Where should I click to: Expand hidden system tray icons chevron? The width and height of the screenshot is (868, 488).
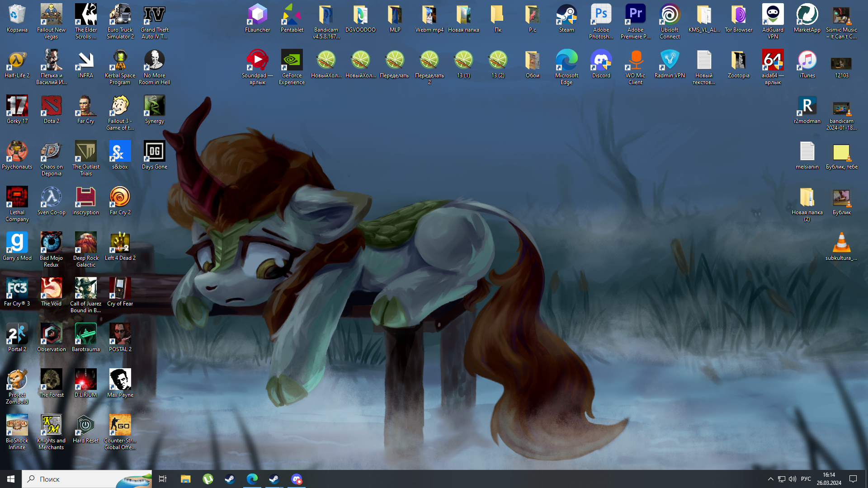point(770,479)
